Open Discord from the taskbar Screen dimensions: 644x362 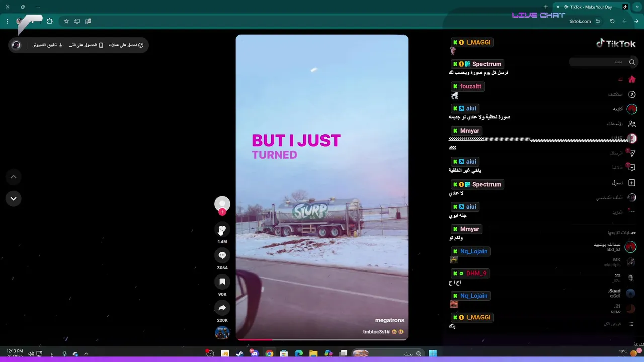tap(254, 353)
